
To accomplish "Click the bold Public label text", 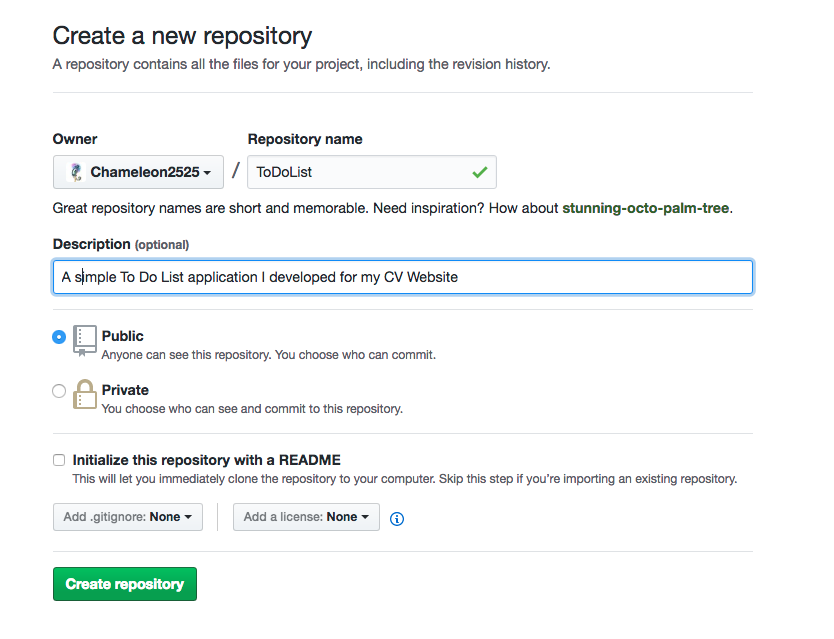I will (x=123, y=336).
